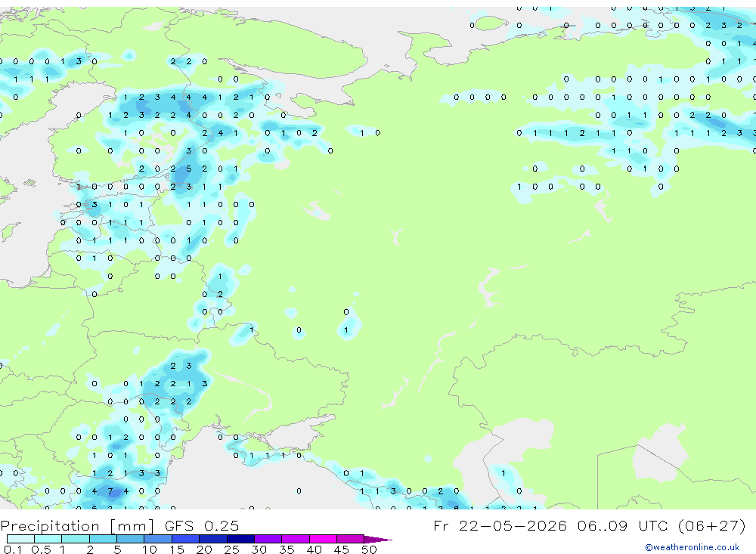Click the 45–50 mm dark magenta legend swatch
Screen dimensions: 756x554
click(x=351, y=539)
